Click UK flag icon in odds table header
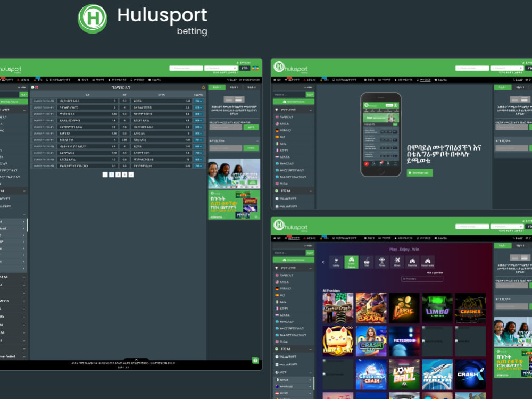 37,88
